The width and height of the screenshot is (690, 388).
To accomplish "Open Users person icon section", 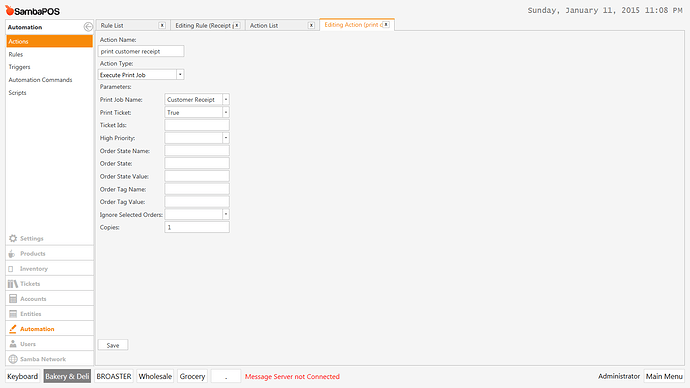I will coord(13,344).
